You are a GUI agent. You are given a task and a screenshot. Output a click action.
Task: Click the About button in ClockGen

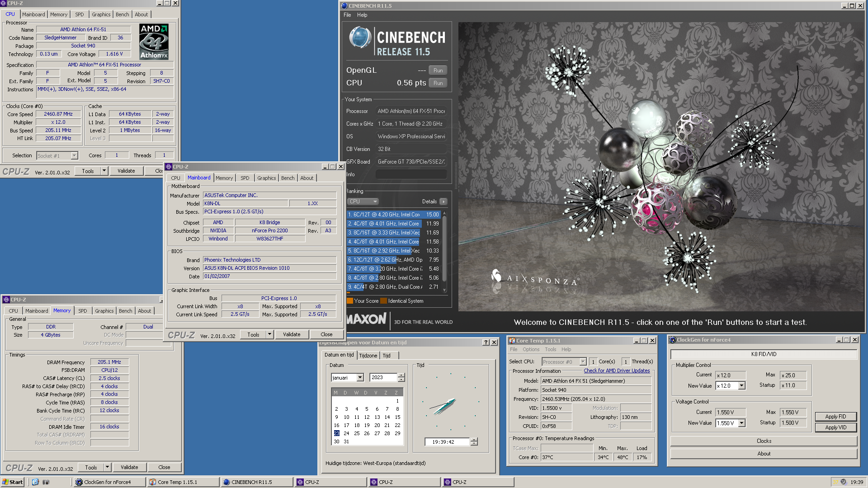[x=764, y=454]
